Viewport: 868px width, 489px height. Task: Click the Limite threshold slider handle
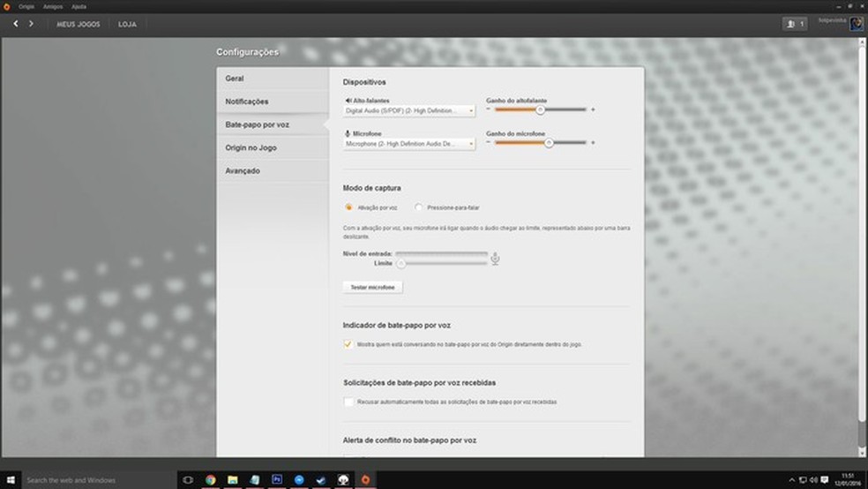401,264
